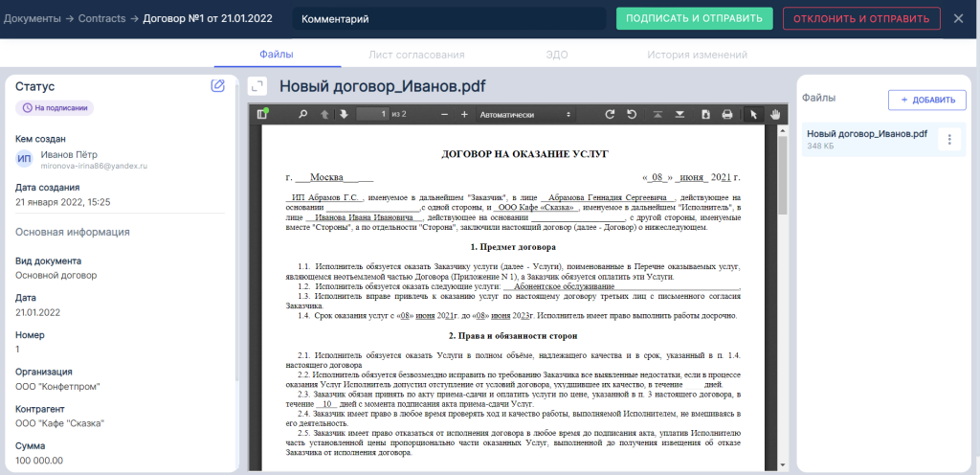The width and height of the screenshot is (980, 475).
Task: Click the date value 21.01.2022
Action: (x=37, y=312)
